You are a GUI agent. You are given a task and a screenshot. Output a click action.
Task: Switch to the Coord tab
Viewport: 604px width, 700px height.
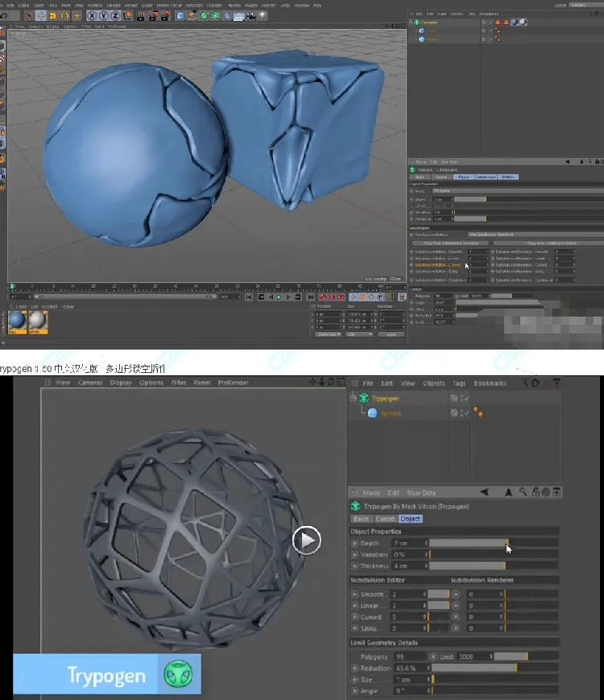tap(386, 519)
